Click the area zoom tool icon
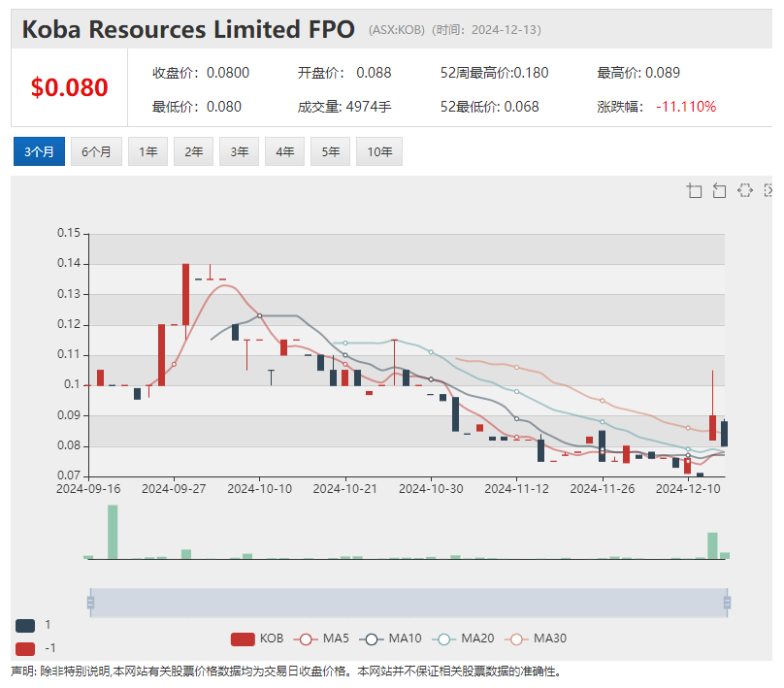Image resolution: width=784 pixels, height=688 pixels. (x=694, y=190)
